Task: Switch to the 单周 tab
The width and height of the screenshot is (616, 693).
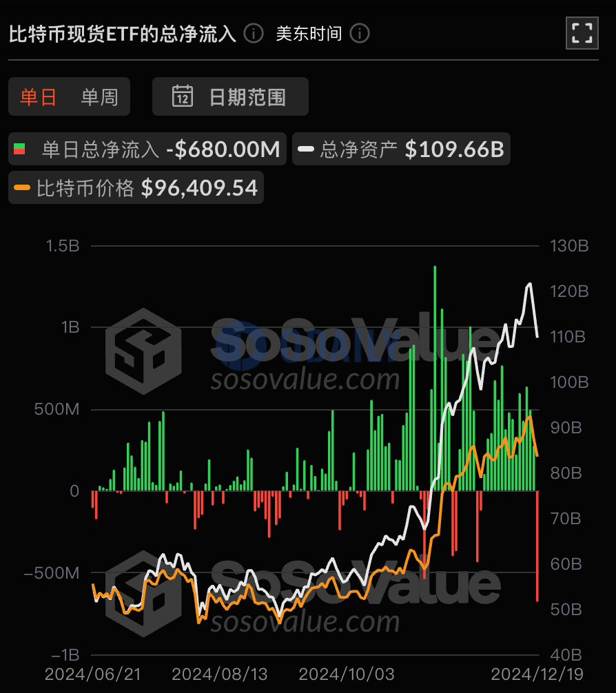Action: click(99, 97)
